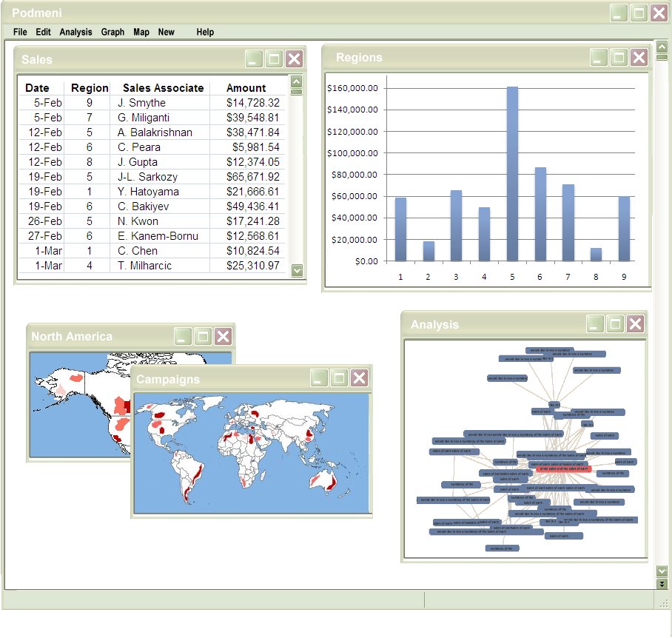Maximize the Regions window
The height and width of the screenshot is (638, 672).
pyautogui.click(x=619, y=58)
